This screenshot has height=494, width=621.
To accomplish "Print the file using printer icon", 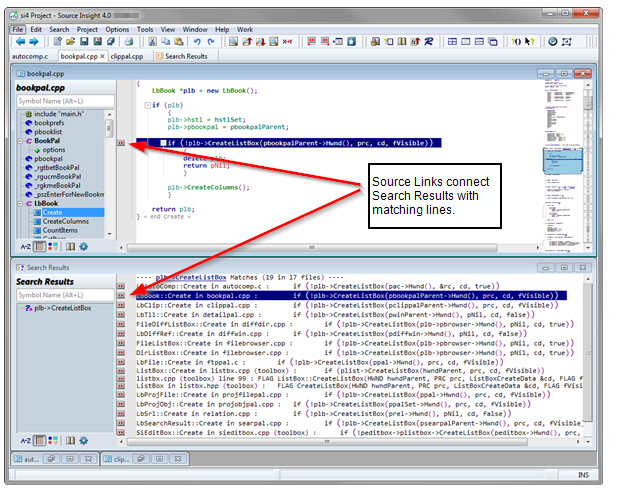I will 129,41.
